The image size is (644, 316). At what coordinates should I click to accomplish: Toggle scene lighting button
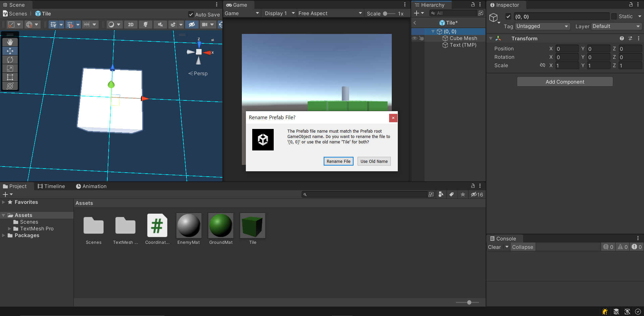[146, 25]
